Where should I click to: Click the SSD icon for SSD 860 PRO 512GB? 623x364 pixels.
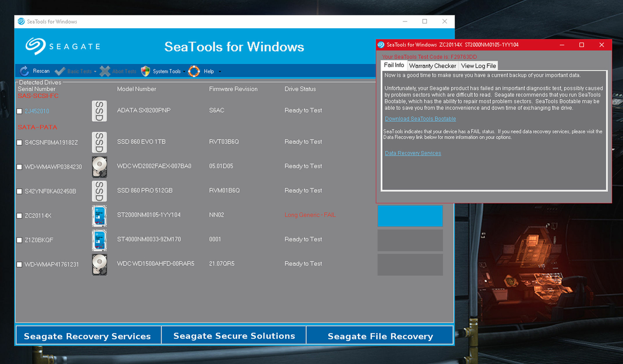tap(99, 191)
